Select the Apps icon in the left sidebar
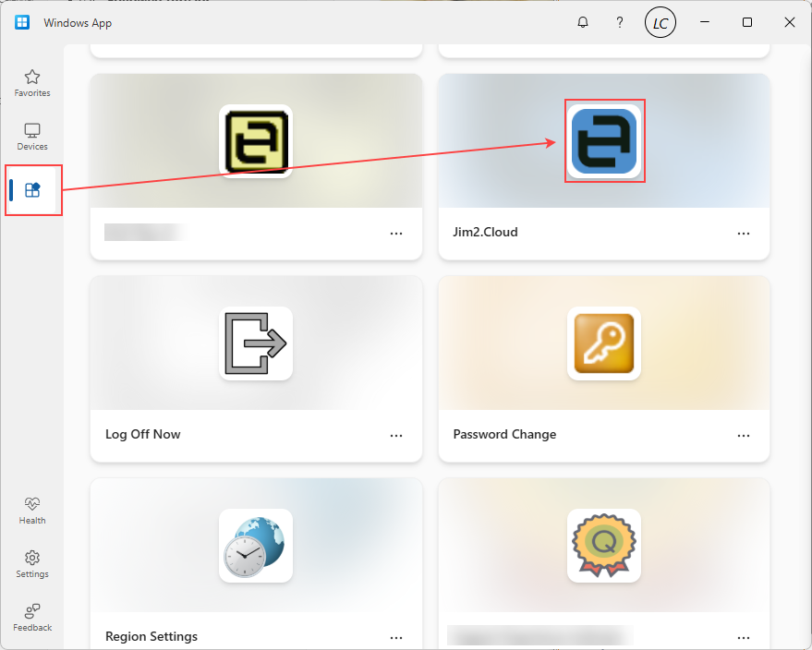Screen dimensions: 812x650 coord(33,189)
